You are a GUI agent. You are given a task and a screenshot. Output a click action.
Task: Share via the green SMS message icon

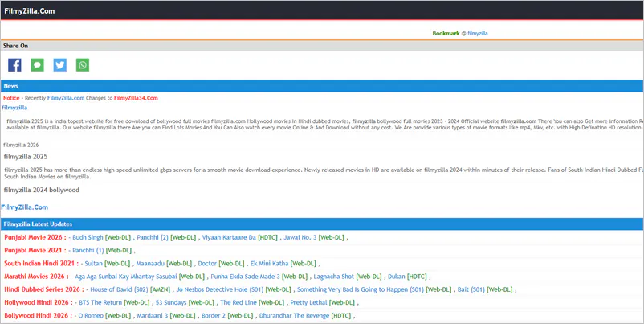pos(38,65)
